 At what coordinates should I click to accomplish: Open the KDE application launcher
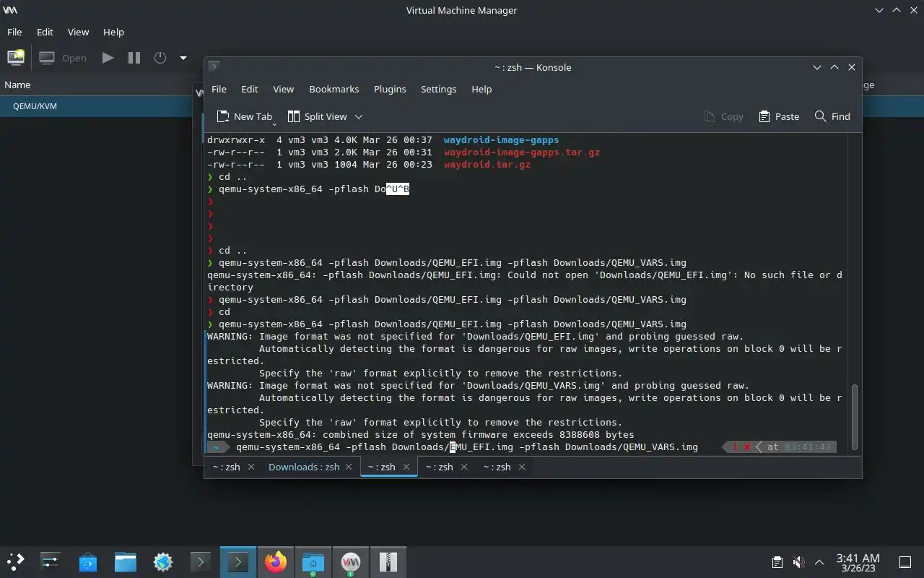15,561
